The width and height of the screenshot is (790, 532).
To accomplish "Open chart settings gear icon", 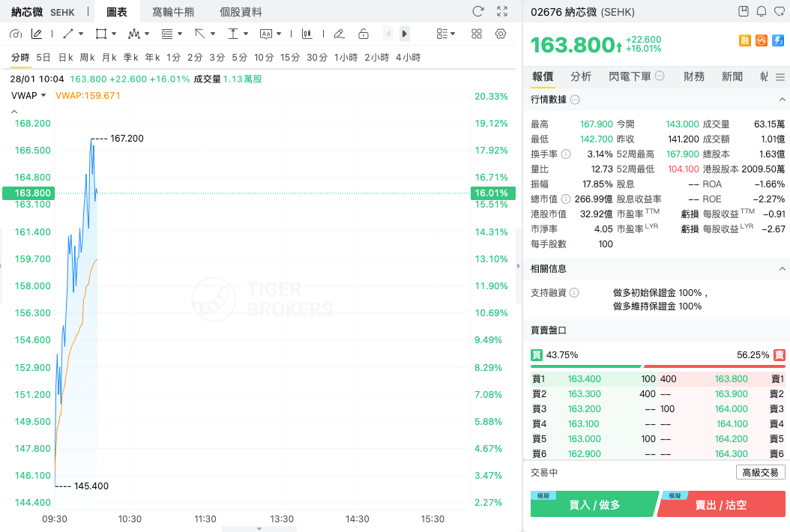I will (501, 34).
